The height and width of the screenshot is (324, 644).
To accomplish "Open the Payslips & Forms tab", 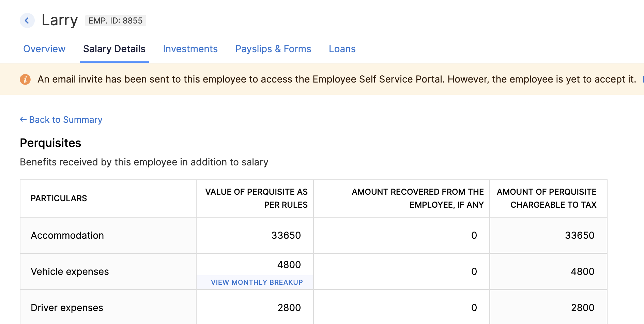I will click(x=273, y=49).
